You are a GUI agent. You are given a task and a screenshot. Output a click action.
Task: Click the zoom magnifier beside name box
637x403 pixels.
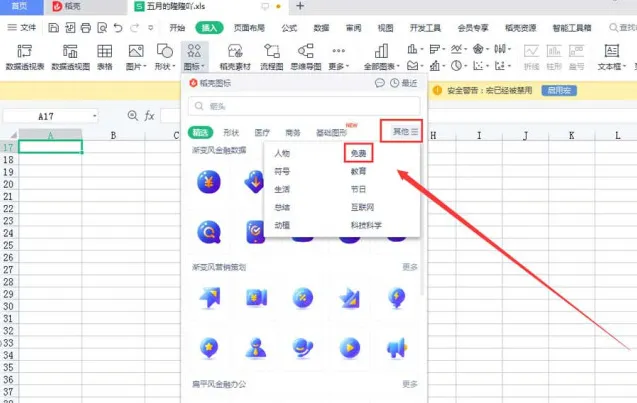click(132, 115)
